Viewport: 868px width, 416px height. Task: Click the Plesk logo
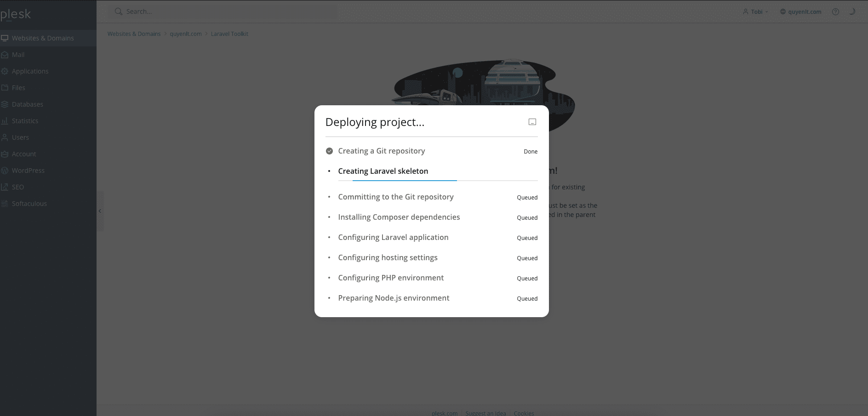click(x=16, y=15)
